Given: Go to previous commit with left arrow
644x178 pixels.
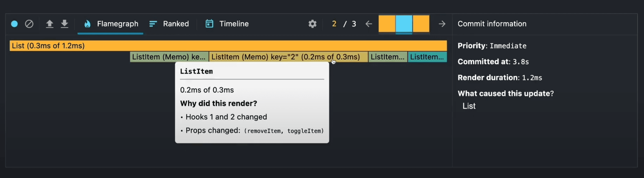Looking at the screenshot, I should [369, 24].
